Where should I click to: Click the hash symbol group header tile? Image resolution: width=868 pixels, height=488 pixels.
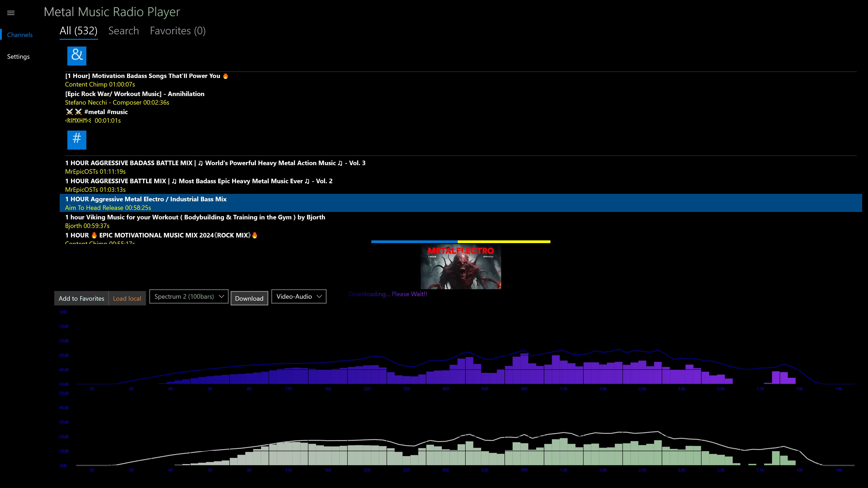click(x=77, y=140)
